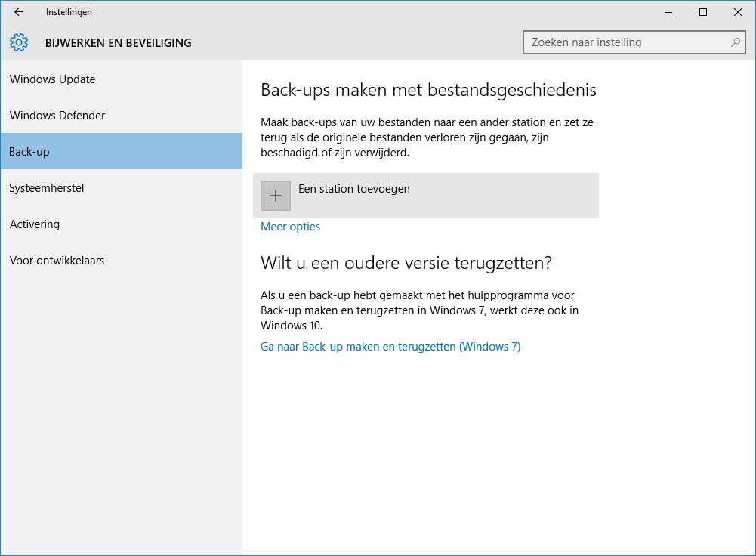Open the 'Meer opties' link

(290, 227)
